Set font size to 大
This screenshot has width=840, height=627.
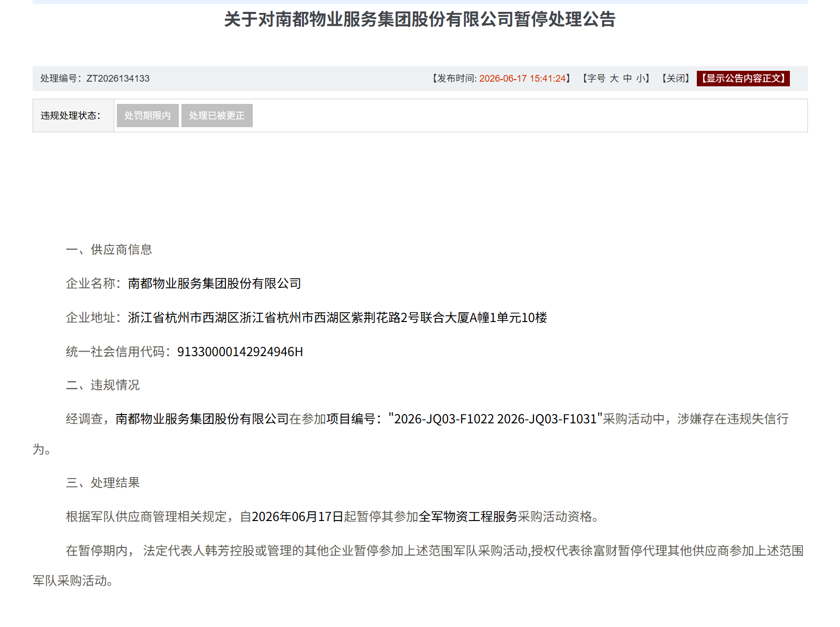tap(614, 79)
